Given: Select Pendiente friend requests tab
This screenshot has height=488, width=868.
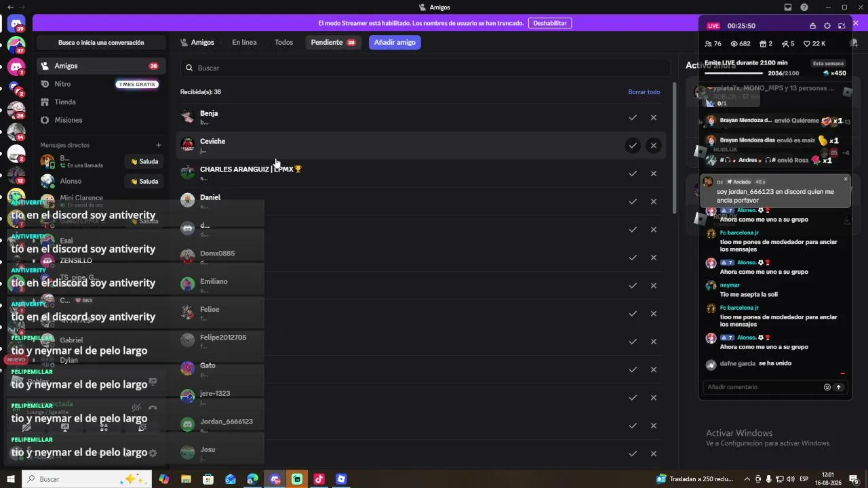Looking at the screenshot, I should click(x=333, y=42).
